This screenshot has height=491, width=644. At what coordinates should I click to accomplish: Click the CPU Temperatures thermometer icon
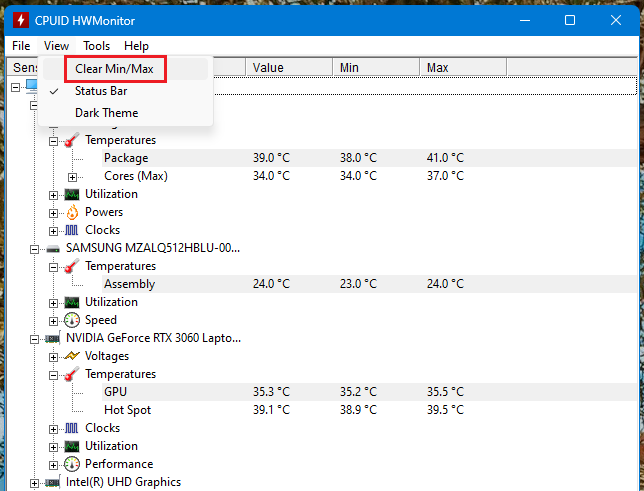click(x=72, y=141)
